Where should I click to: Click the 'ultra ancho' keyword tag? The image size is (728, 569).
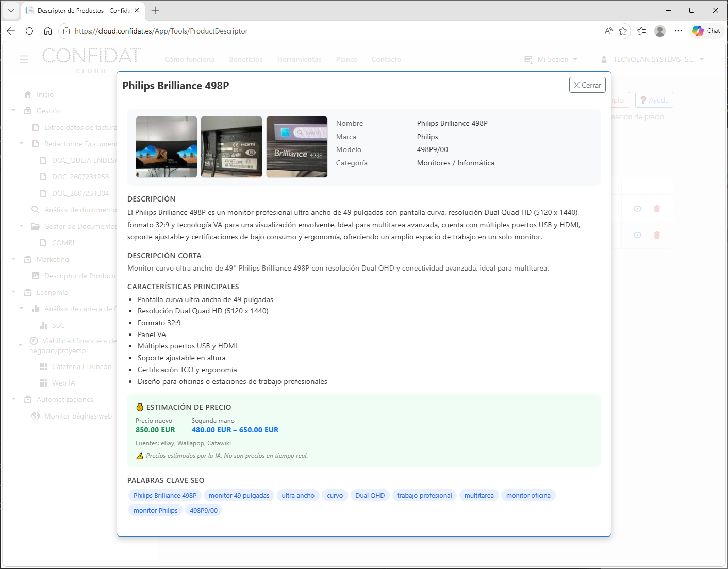tap(298, 496)
